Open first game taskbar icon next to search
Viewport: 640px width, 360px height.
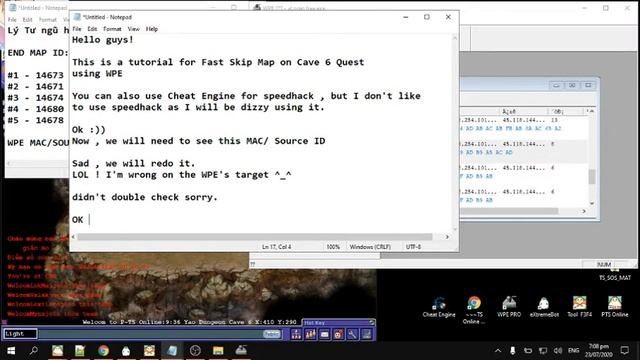[x=57, y=351]
